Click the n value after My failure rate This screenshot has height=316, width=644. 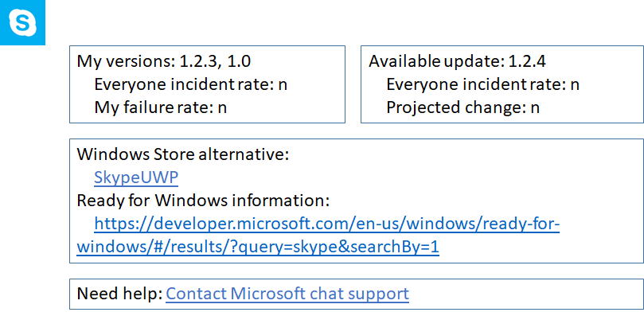222,108
